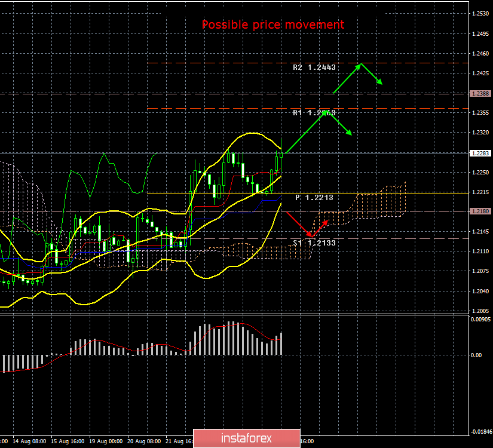
Task: Click the highlighted 1.2388 price level tag
Action: click(x=480, y=93)
